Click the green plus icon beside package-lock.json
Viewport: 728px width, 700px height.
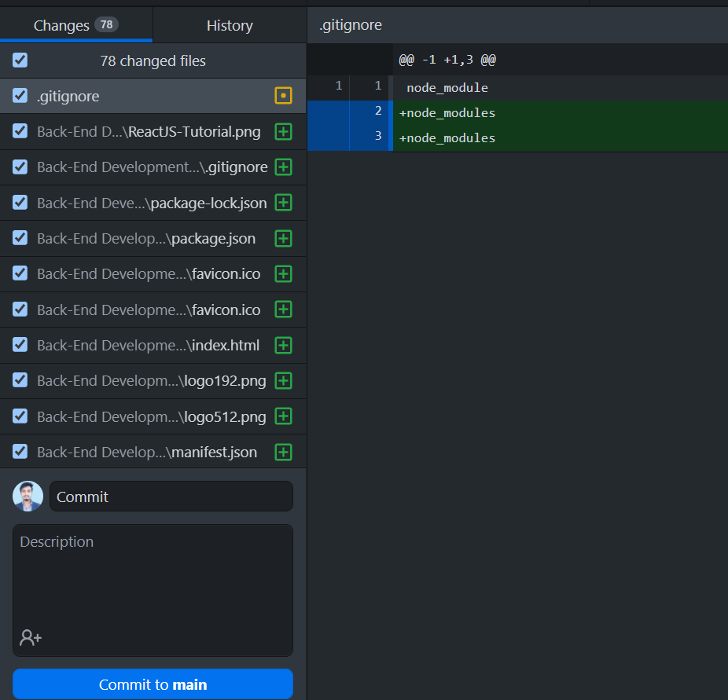(283, 202)
